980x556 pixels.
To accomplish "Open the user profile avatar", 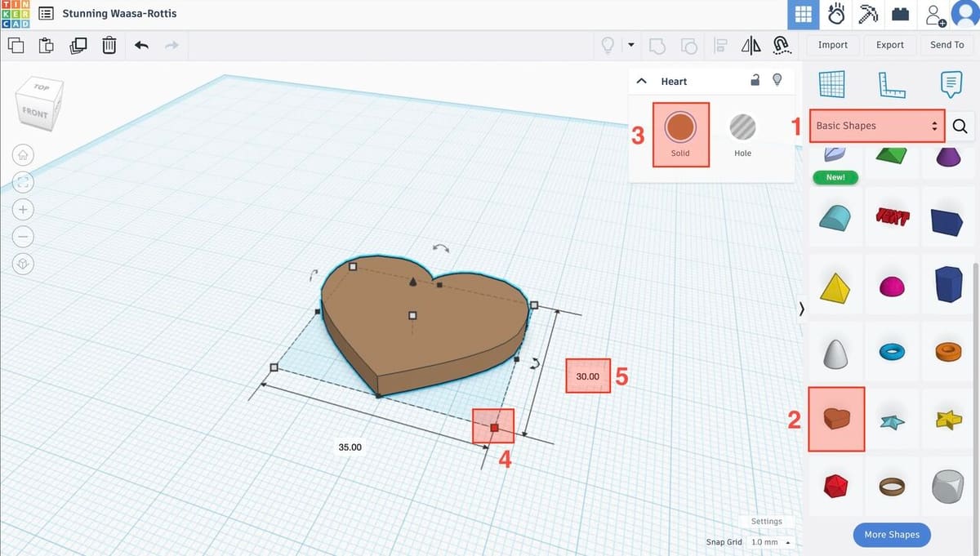I will coord(966,15).
